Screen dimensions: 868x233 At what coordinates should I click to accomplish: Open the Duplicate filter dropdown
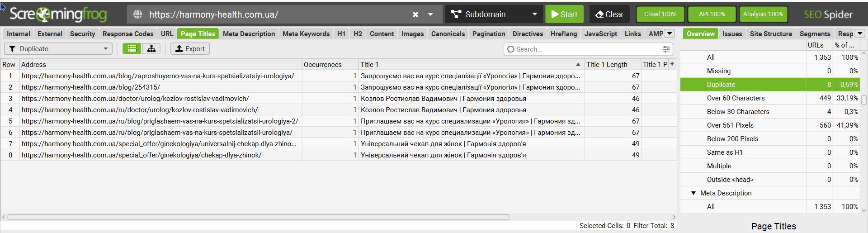[58, 49]
